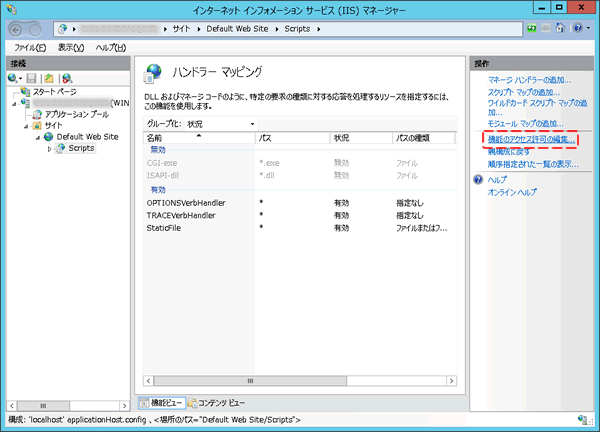600x432 pixels.
Task: Click the Forward navigation arrow button
Action: pyautogui.click(x=35, y=29)
